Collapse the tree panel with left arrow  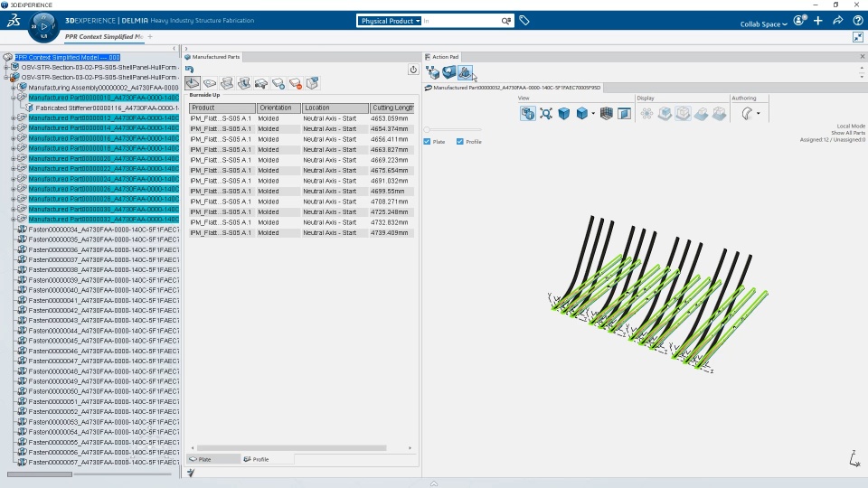[174, 49]
